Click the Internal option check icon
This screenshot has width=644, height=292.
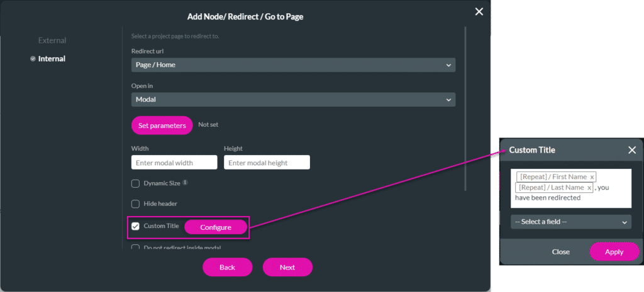tap(33, 58)
